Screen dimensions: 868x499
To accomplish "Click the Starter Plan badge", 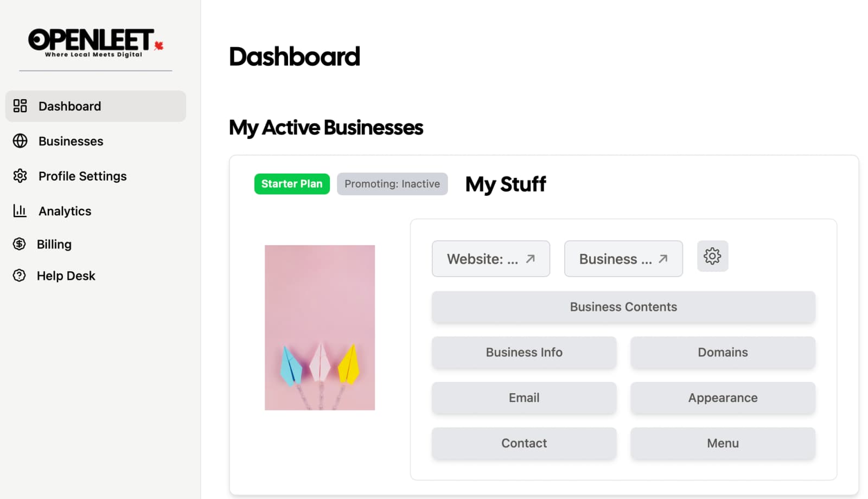I will (x=292, y=184).
